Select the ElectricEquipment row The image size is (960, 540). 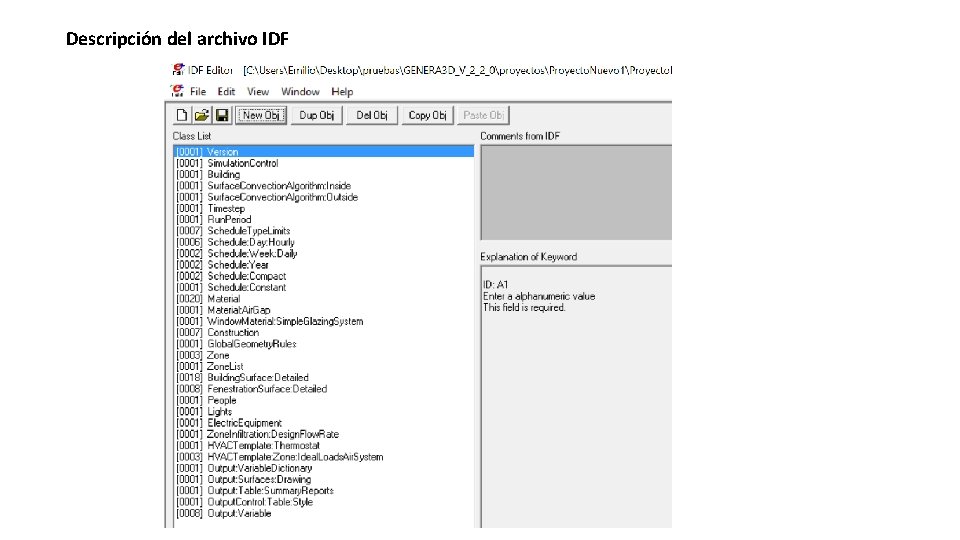pos(324,422)
